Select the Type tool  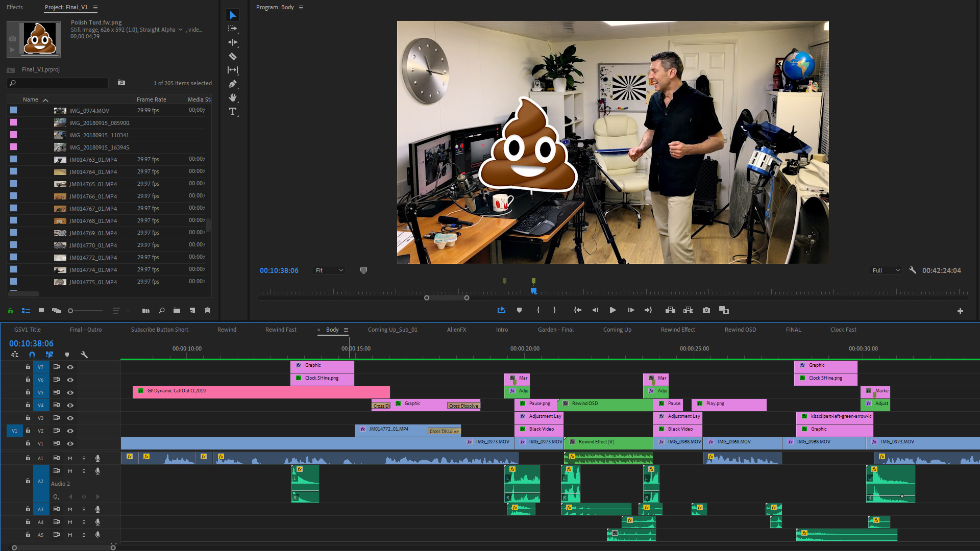coord(233,111)
